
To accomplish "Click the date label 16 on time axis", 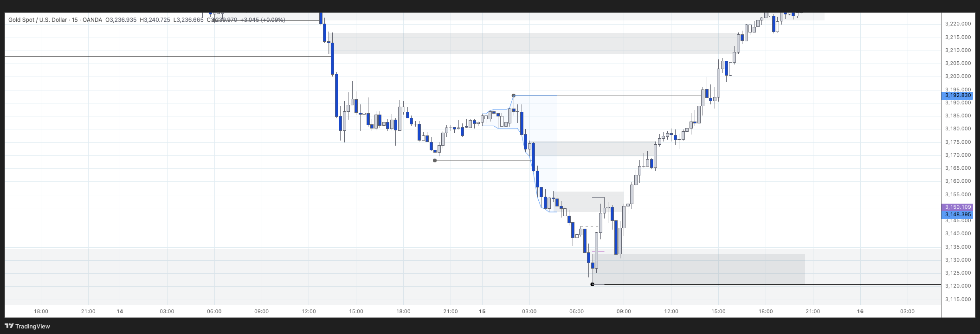I will click(x=860, y=311).
